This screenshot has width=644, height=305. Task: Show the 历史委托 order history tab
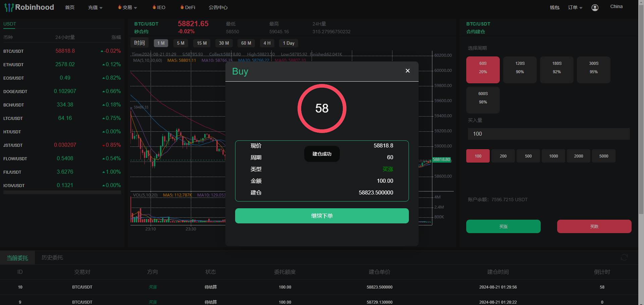[x=52, y=258]
